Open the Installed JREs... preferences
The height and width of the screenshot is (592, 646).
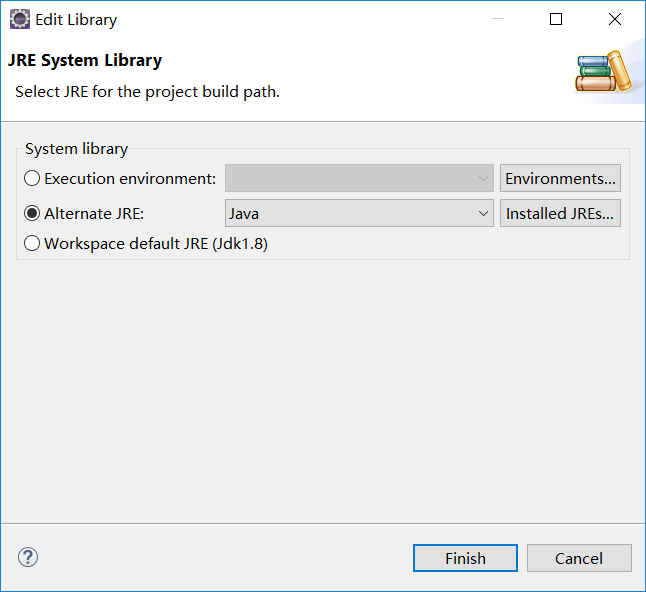coord(560,213)
